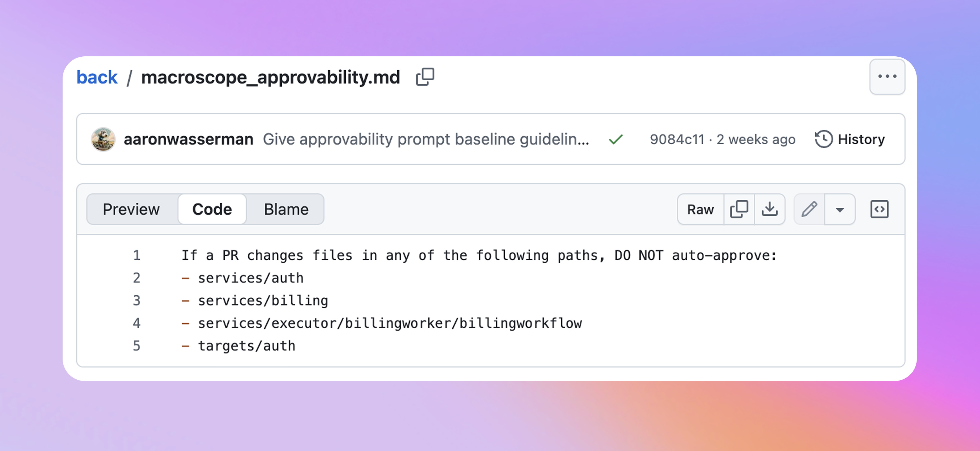Image resolution: width=980 pixels, height=451 pixels.
Task: Open commit hash 9084c11
Action: pos(677,140)
